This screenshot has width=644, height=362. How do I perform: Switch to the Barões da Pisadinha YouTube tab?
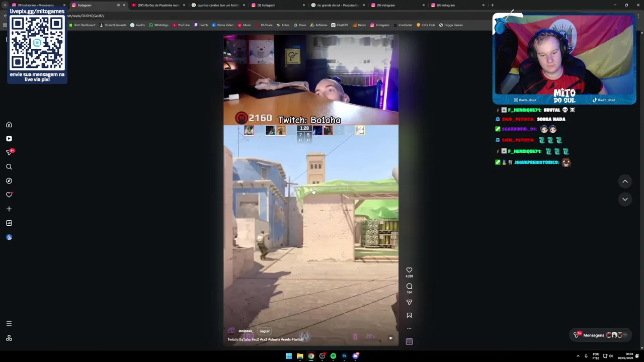tap(159, 5)
